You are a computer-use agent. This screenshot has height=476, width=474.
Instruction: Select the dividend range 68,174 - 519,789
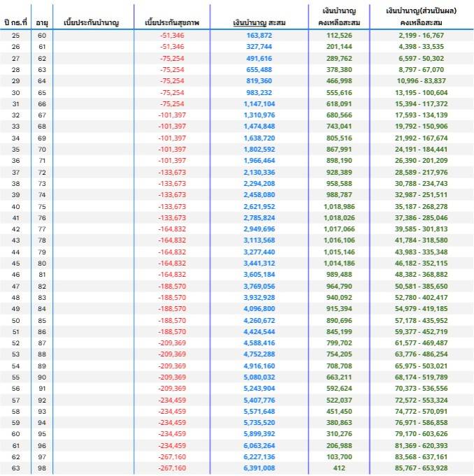point(421,378)
